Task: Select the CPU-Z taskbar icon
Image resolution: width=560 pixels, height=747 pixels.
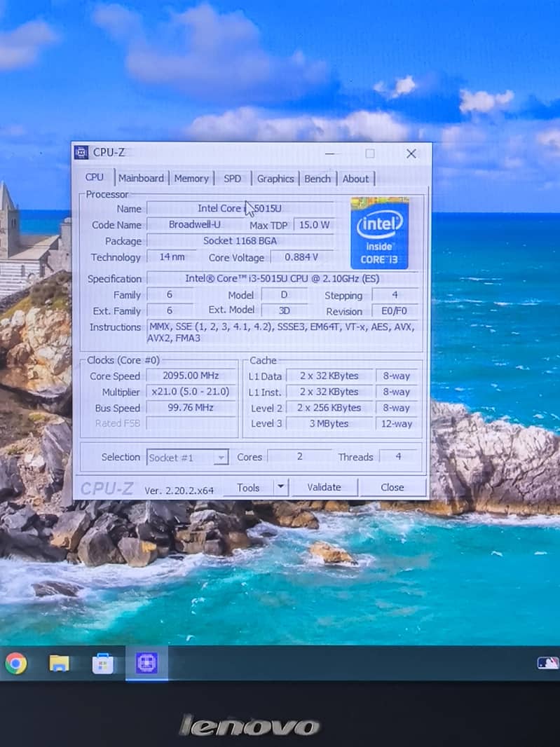Action: (146, 663)
